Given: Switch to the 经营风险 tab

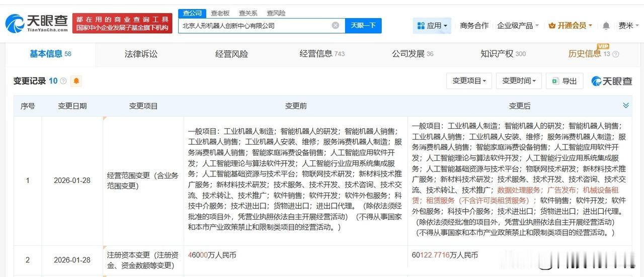Looking at the screenshot, I should tap(231, 54).
